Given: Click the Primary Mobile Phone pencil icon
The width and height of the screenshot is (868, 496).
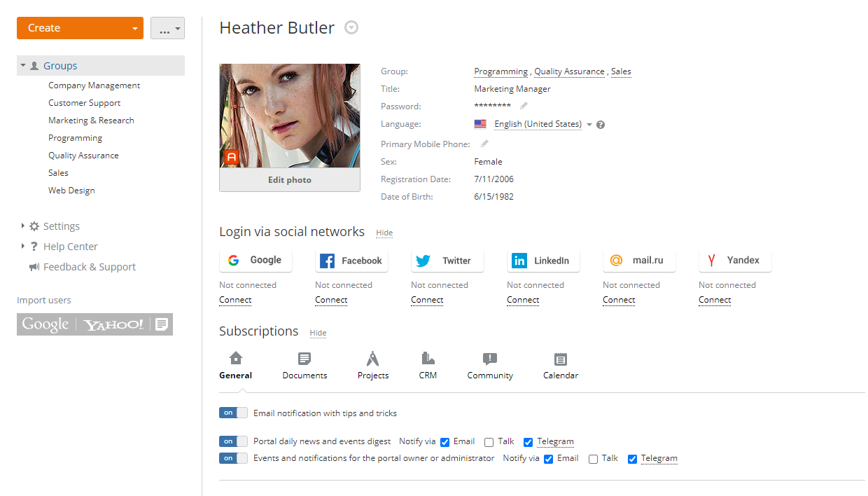Looking at the screenshot, I should click(x=484, y=144).
